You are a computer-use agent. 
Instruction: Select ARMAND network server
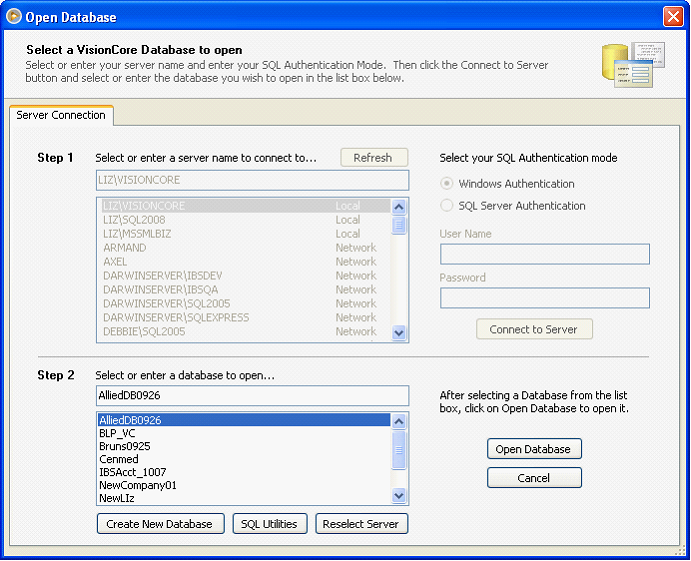245,248
